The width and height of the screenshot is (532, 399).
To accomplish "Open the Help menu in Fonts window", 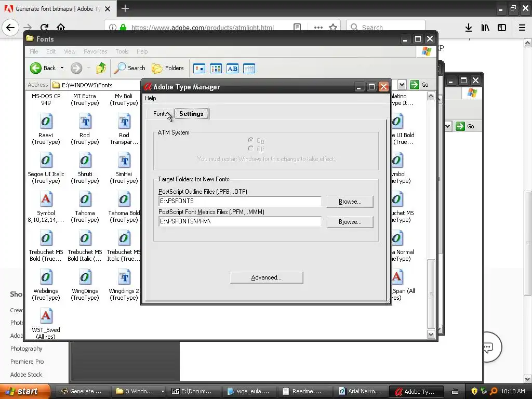I will pyautogui.click(x=142, y=51).
